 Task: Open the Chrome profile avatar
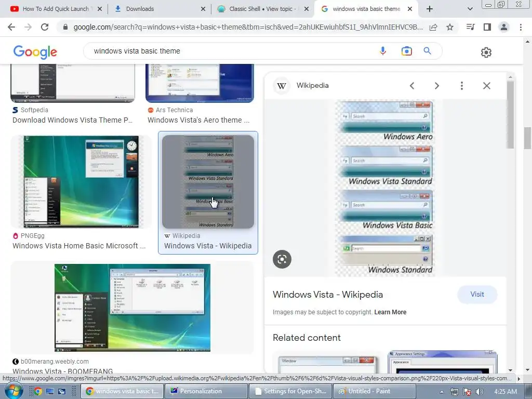click(x=504, y=27)
